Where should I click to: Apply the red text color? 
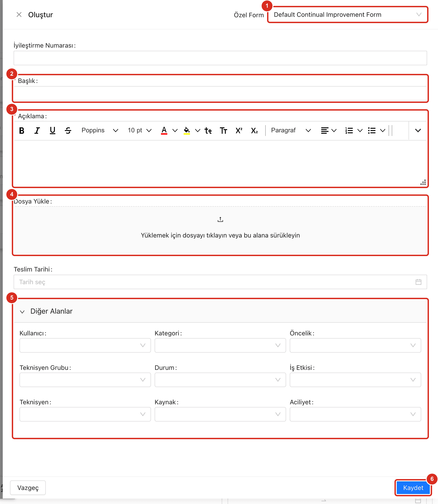click(x=164, y=131)
